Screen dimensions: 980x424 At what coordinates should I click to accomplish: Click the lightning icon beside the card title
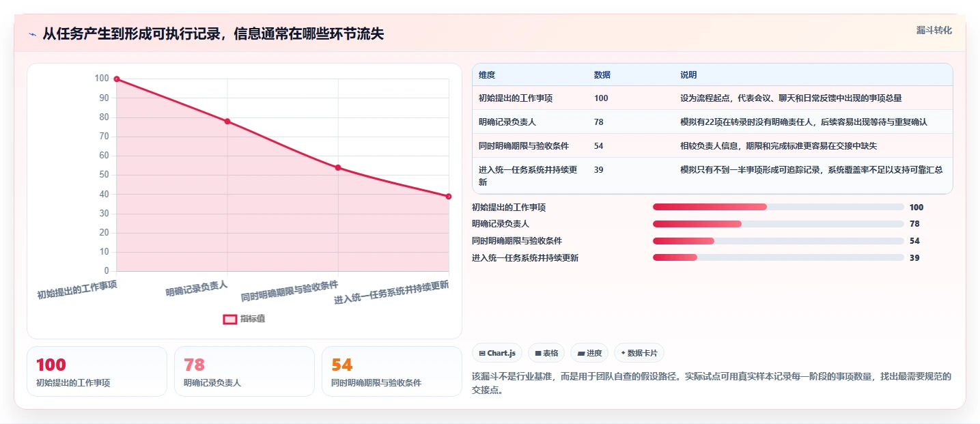coord(32,34)
